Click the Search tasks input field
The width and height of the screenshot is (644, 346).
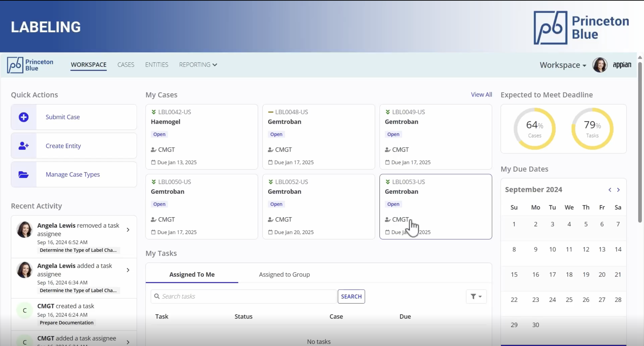[244, 296]
